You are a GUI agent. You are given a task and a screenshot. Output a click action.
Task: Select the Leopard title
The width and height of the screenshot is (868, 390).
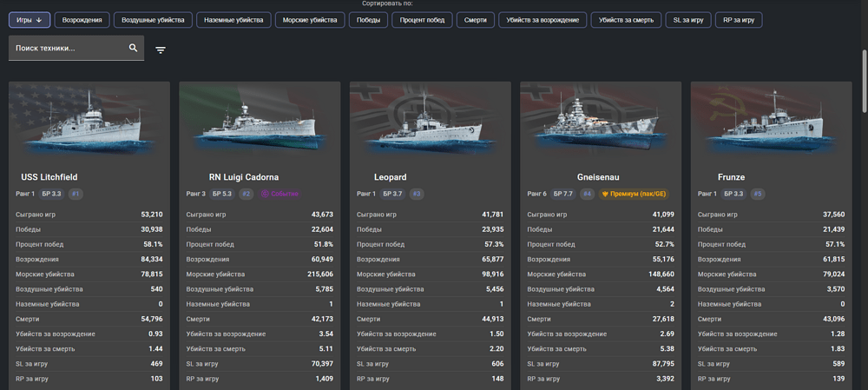pos(391,177)
